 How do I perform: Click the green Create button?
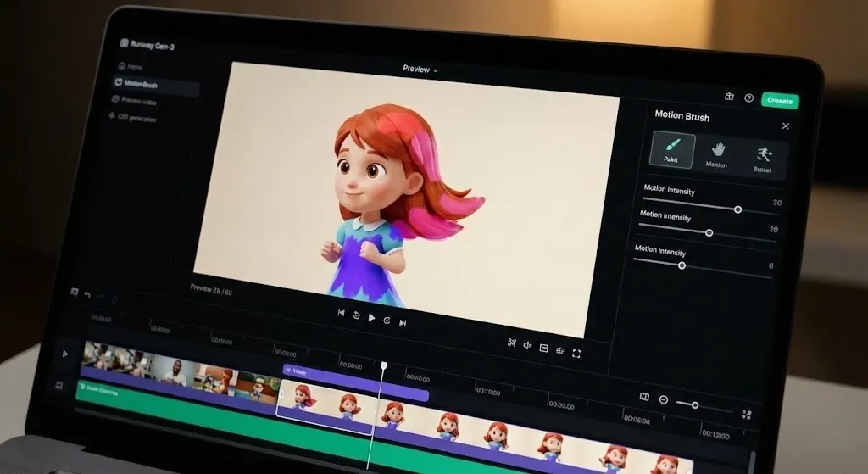coord(779,100)
